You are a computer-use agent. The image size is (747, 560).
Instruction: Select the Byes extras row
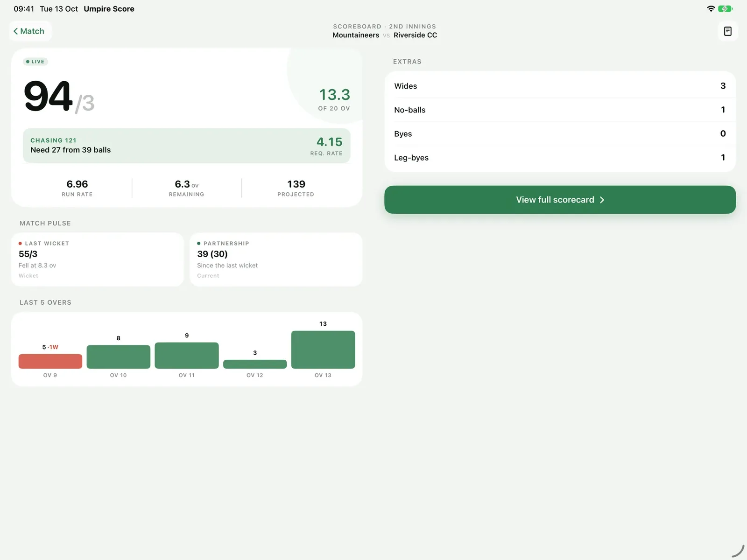560,133
